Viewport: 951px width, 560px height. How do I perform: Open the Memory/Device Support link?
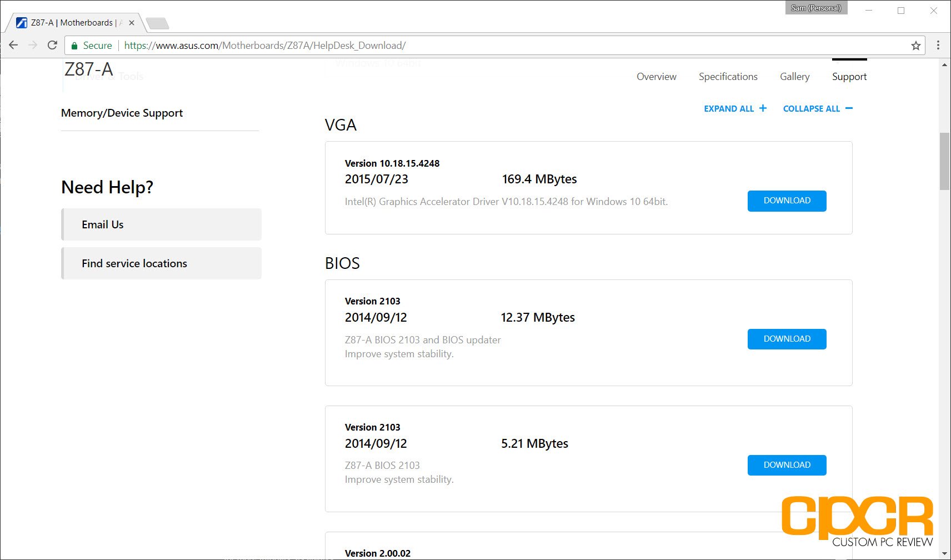click(122, 113)
